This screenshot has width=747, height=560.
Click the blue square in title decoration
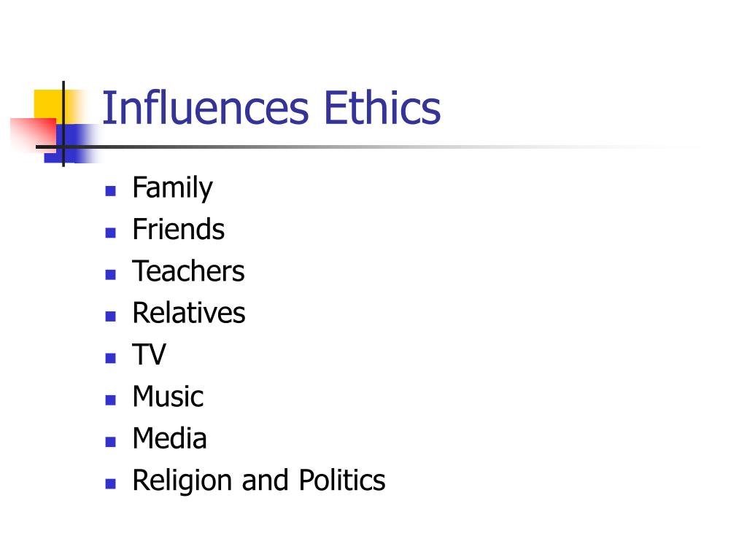[73, 144]
